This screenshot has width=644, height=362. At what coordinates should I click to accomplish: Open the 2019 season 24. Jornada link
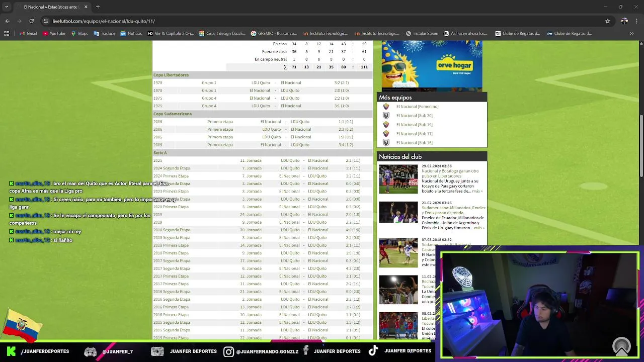(251, 215)
